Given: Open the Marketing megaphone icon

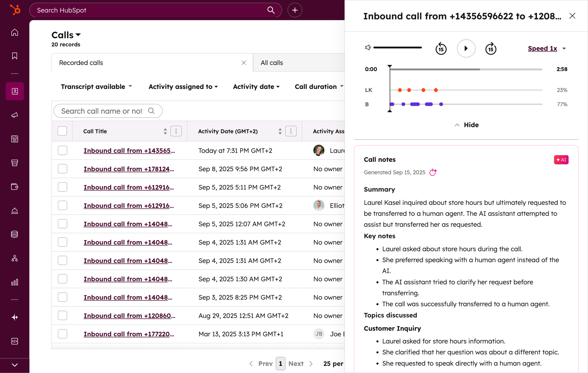Looking at the screenshot, I should pos(15,115).
